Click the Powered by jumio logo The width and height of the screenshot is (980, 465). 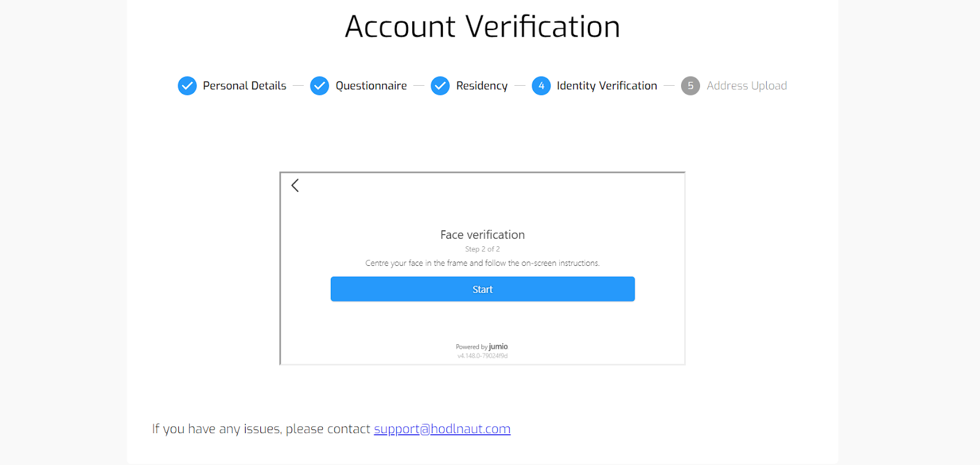click(x=482, y=347)
